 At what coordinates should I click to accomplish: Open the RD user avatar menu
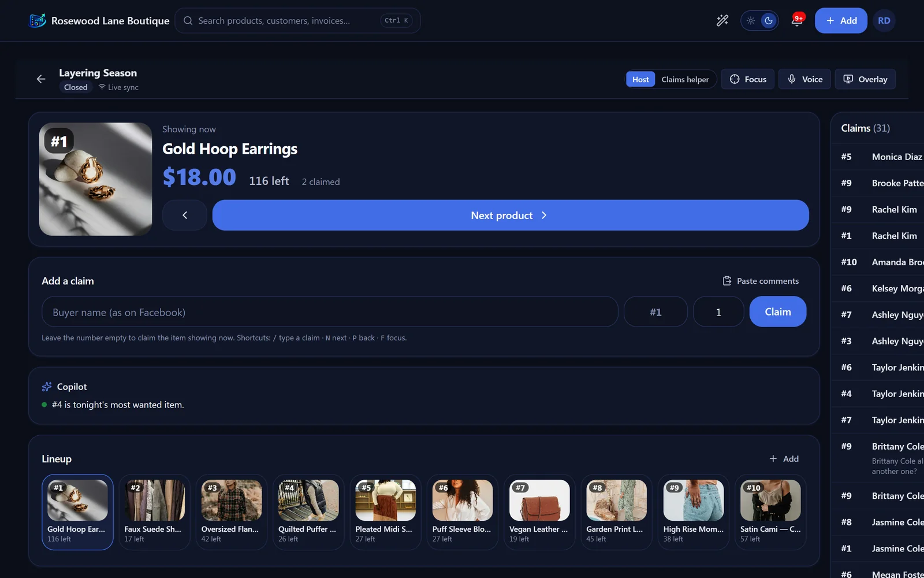(884, 21)
